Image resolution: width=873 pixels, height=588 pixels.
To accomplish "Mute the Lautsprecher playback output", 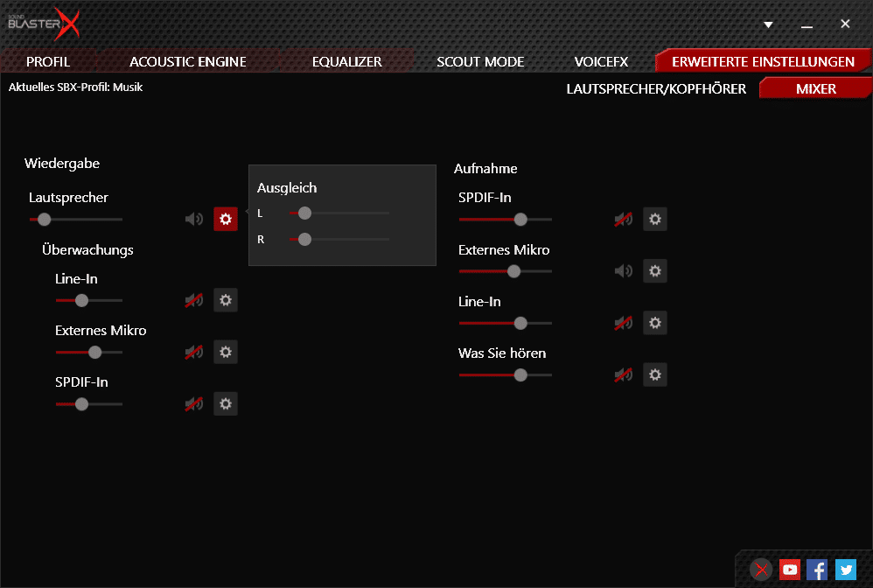I will coord(194,219).
